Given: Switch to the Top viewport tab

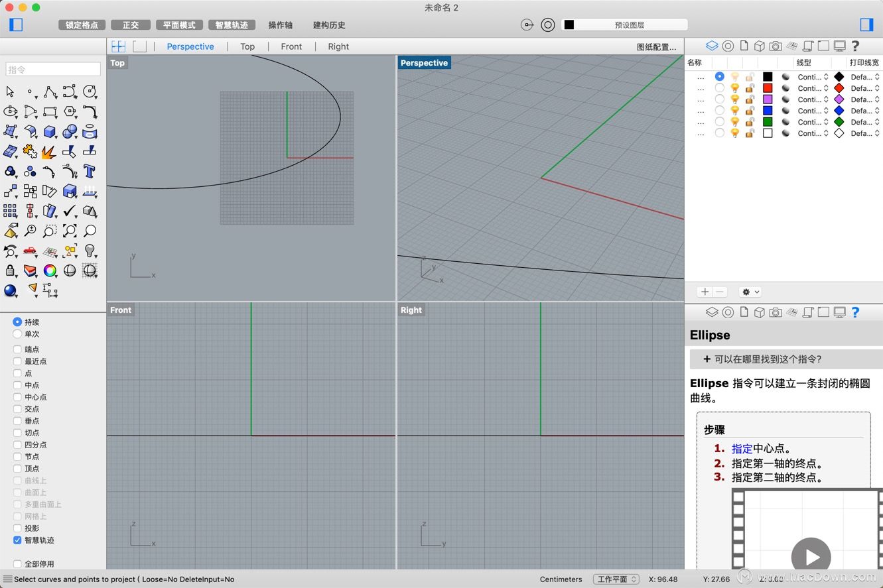Looking at the screenshot, I should (247, 46).
